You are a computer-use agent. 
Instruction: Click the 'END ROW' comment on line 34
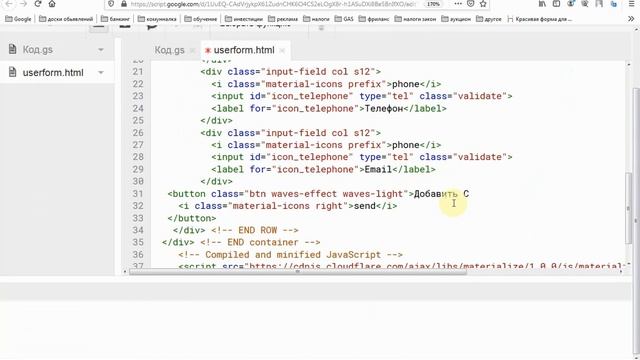[x=258, y=230]
